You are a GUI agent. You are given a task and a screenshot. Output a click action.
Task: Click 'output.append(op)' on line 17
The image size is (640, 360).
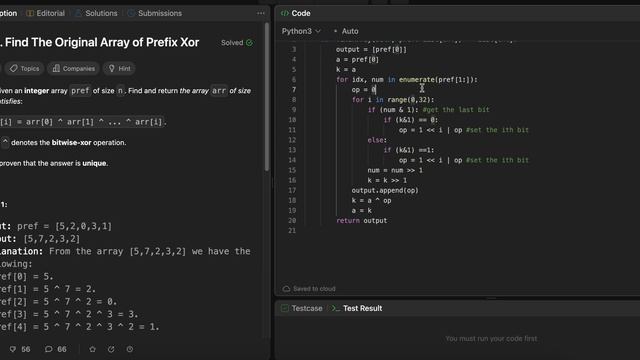coord(385,190)
